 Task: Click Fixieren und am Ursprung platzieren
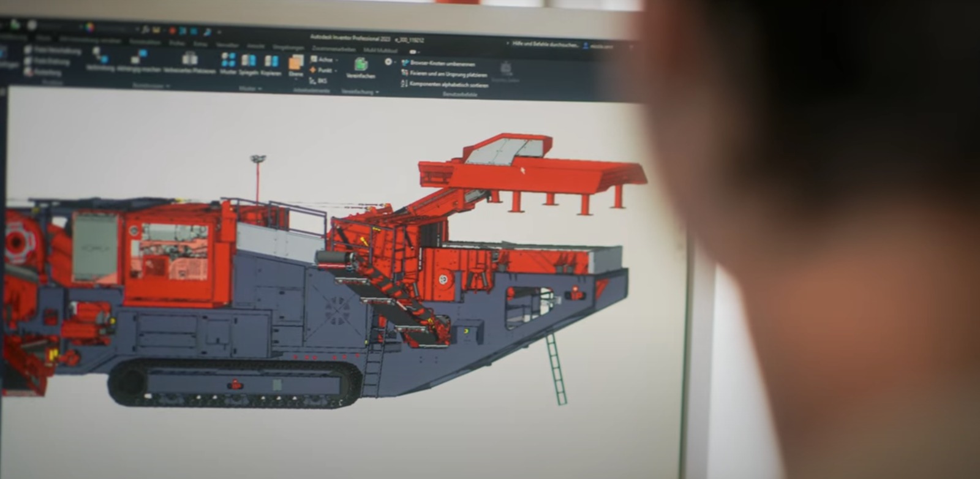pyautogui.click(x=444, y=74)
